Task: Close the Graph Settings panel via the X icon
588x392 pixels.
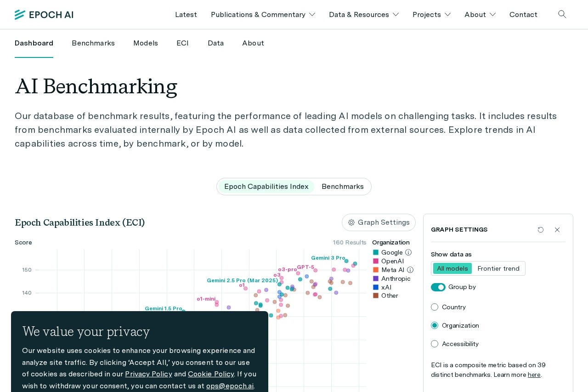Action: [557, 230]
